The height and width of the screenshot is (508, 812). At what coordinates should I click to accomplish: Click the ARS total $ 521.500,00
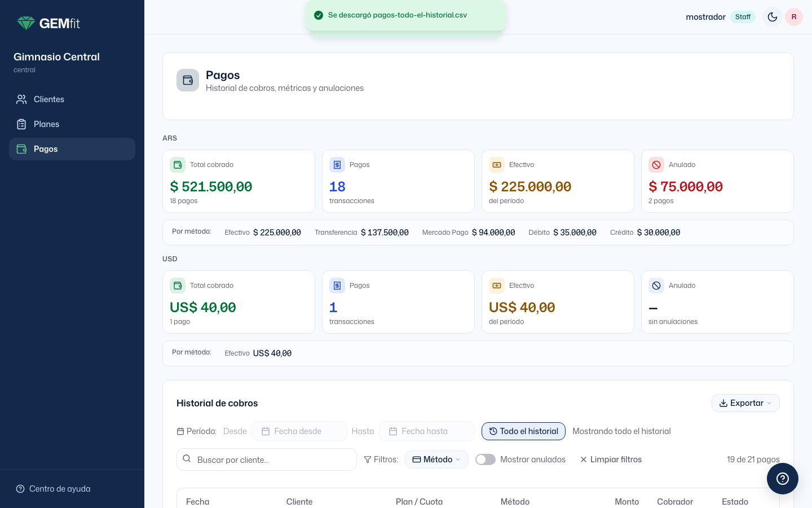[211, 187]
